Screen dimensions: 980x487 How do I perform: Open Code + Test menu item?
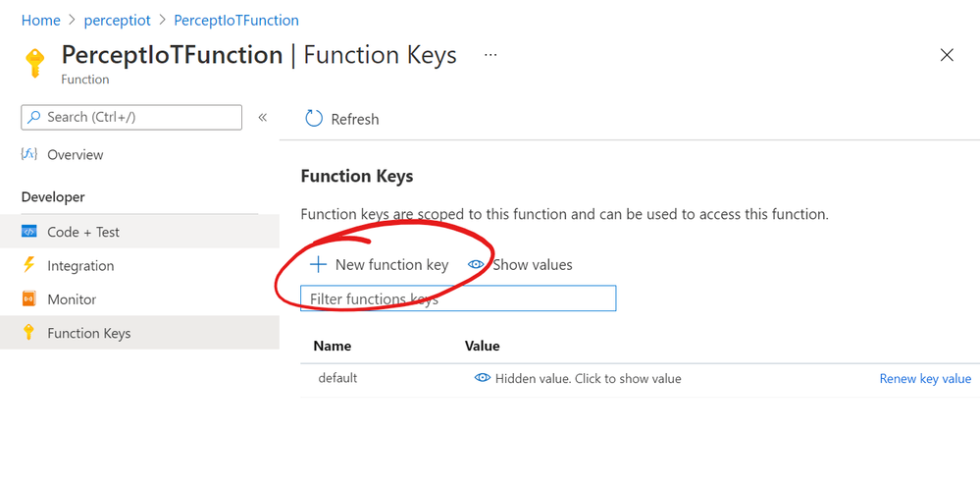click(x=83, y=232)
